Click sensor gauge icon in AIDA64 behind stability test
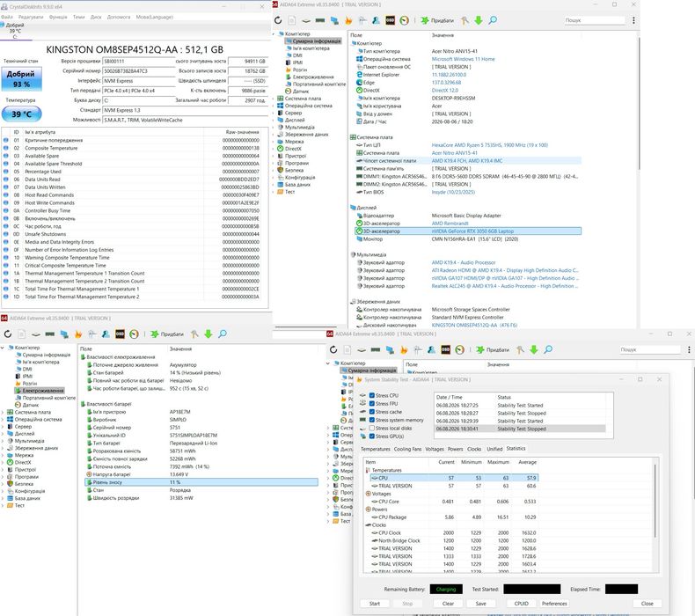 [x=459, y=349]
